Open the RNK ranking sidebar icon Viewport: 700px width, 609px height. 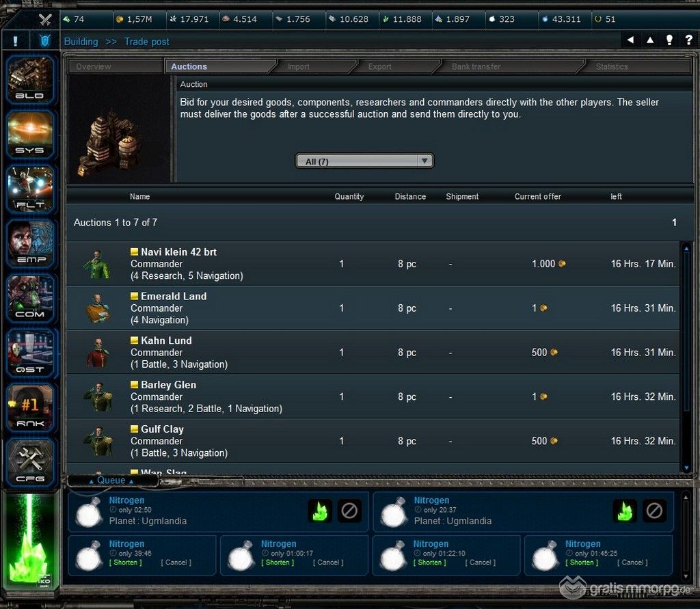point(30,407)
